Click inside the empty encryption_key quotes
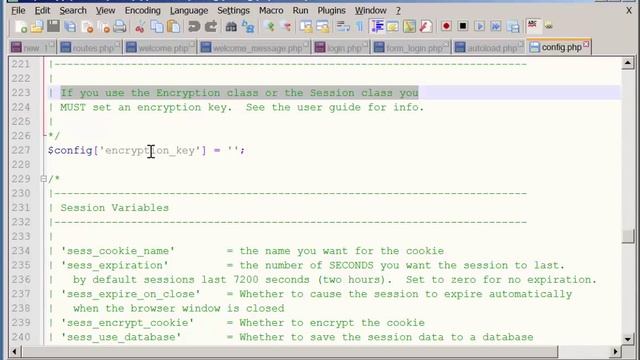This screenshot has height=360, width=640. pos(233,150)
